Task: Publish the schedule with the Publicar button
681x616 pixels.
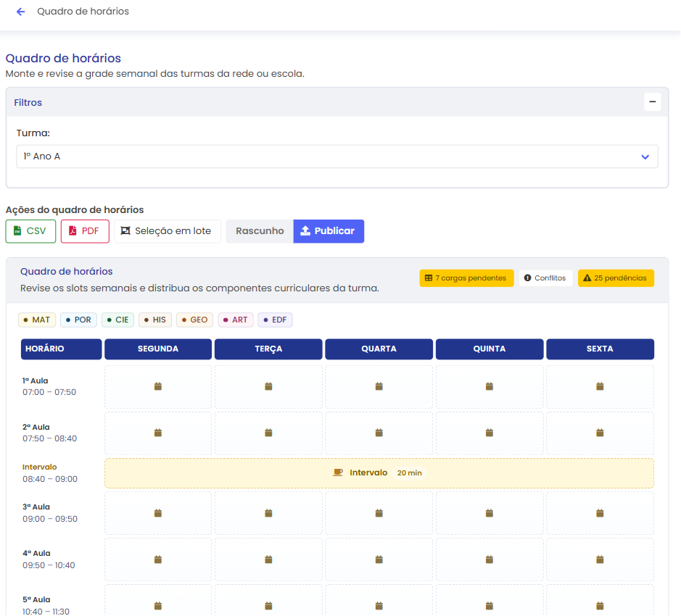Action: tap(329, 231)
